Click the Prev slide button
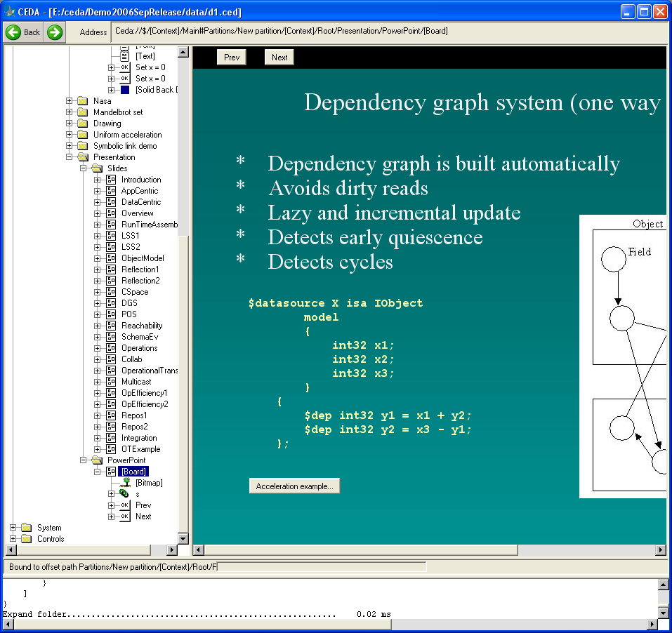Screen dimensions: 672x633 232,58
